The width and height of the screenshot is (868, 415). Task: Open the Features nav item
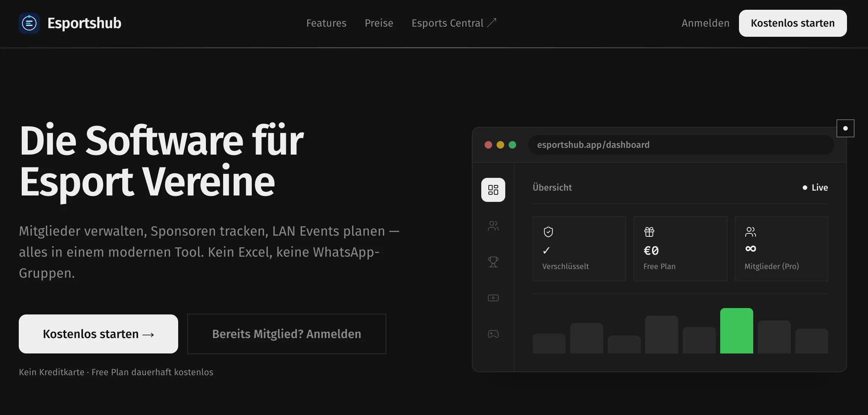[x=326, y=23]
